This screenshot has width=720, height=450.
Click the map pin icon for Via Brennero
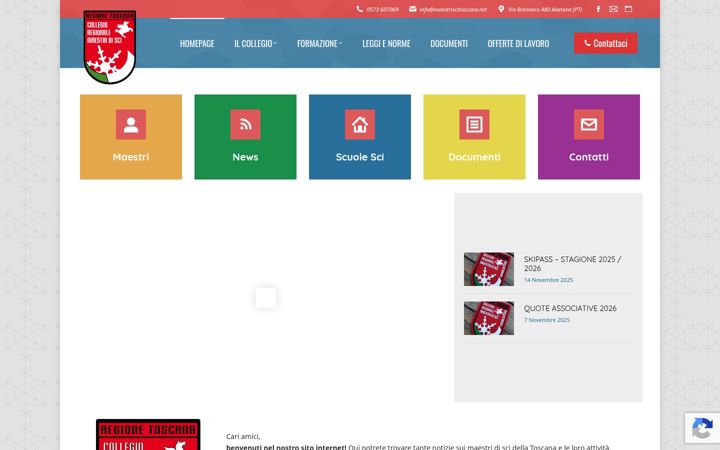click(x=501, y=9)
